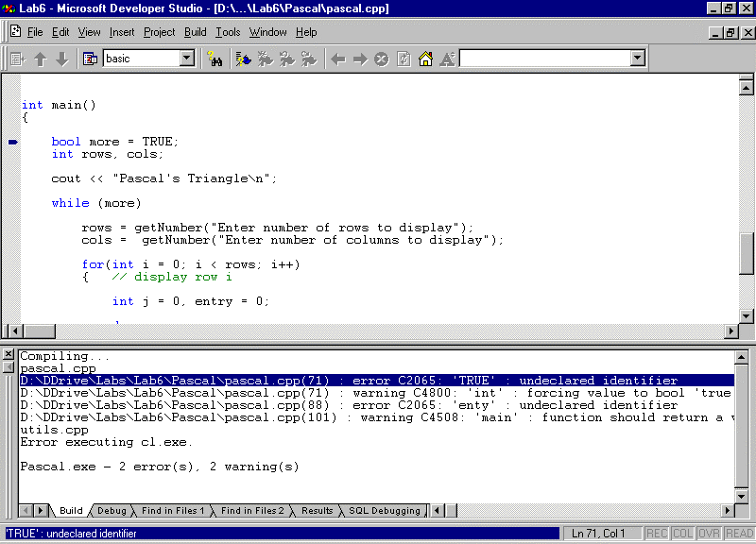
Task: Click the contents sync icon left of the up arrow
Action: tap(18, 59)
